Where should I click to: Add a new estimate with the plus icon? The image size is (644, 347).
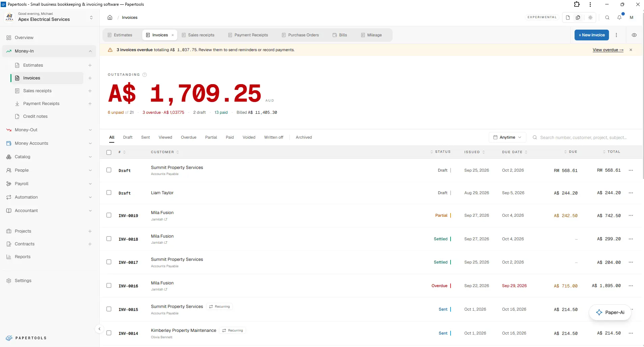pyautogui.click(x=90, y=65)
